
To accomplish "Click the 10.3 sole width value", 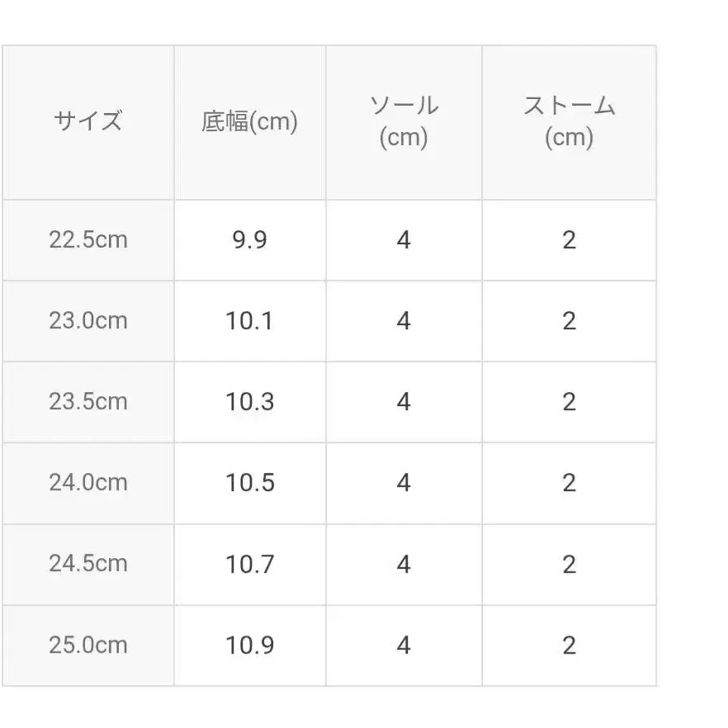I will [x=249, y=401].
